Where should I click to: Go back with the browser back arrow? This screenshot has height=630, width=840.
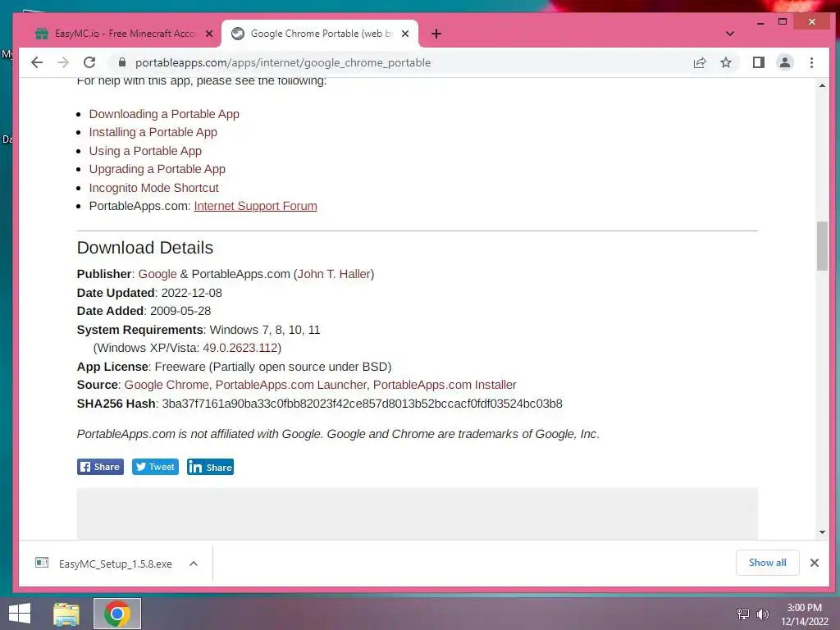click(36, 62)
